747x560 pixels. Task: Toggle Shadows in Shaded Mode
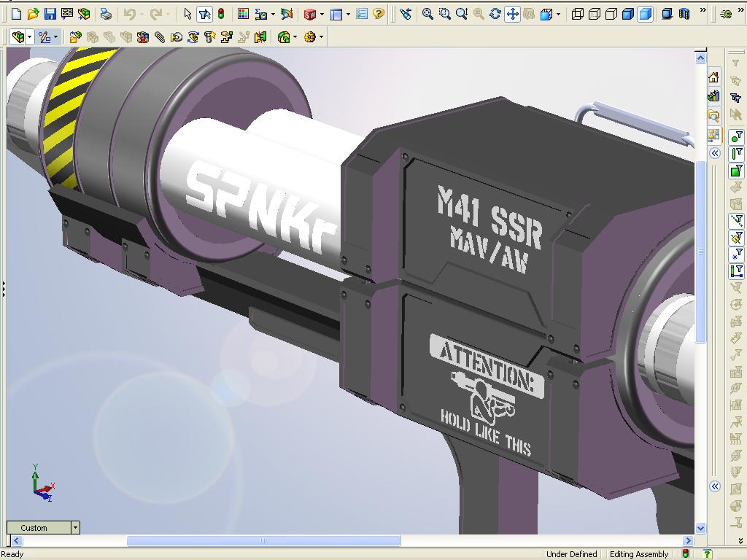pos(667,14)
